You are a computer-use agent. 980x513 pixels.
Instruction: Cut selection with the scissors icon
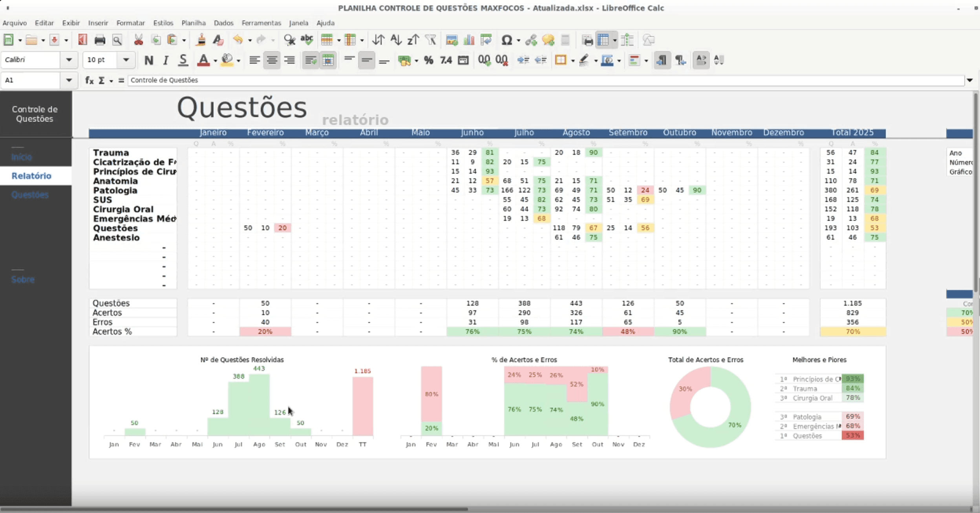pos(138,40)
